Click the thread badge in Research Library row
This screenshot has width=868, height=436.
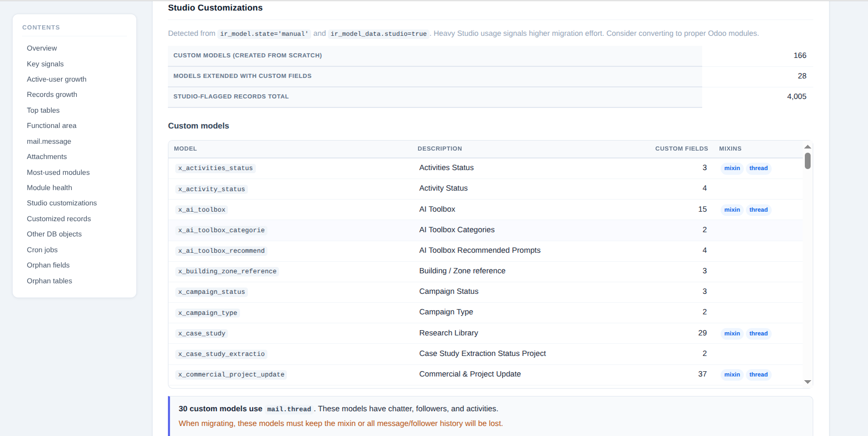pyautogui.click(x=759, y=333)
